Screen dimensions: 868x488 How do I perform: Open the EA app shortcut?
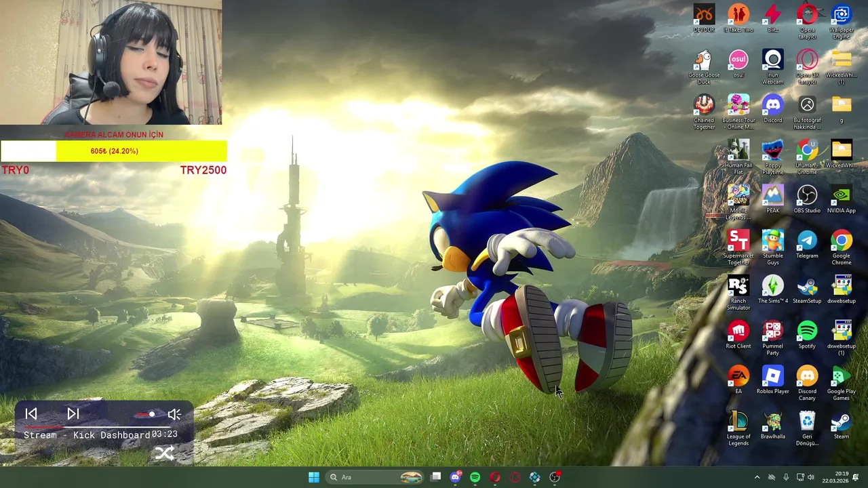738,380
